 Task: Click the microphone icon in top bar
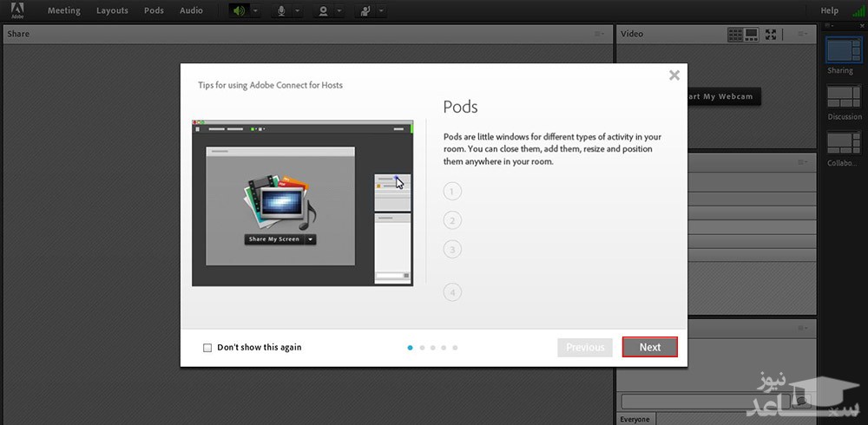[x=282, y=11]
